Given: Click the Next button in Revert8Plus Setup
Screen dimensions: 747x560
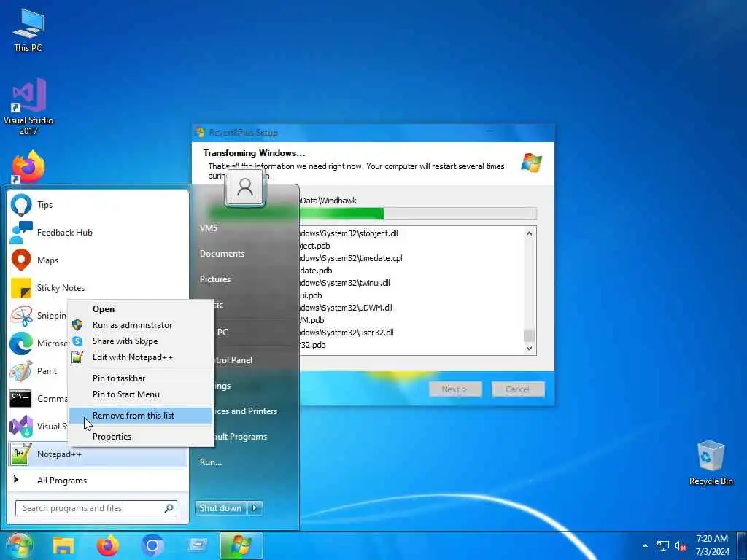Looking at the screenshot, I should [455, 389].
